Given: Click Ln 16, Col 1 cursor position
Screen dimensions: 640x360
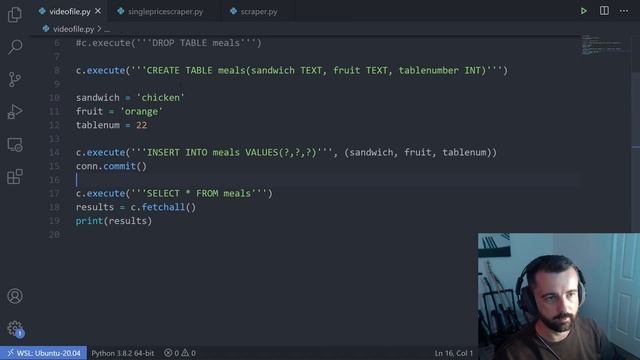Looking at the screenshot, I should [x=453, y=353].
